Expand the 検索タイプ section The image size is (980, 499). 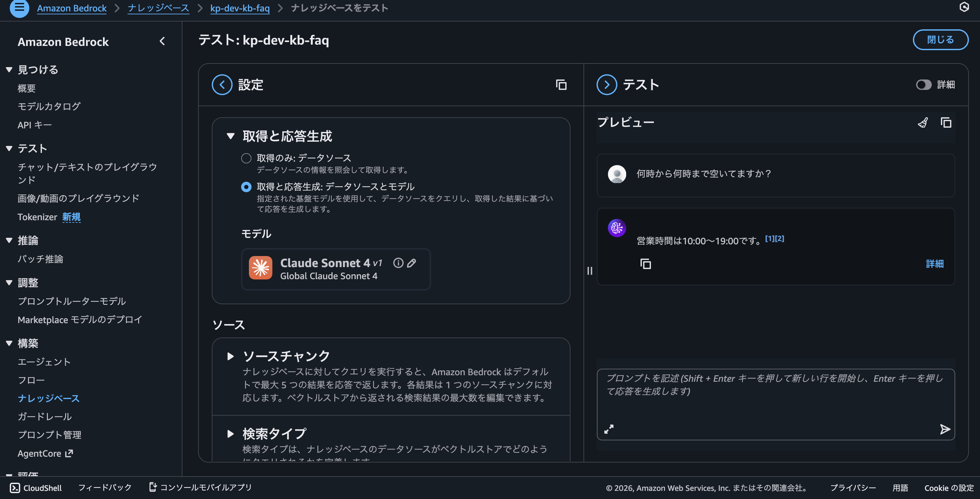click(x=230, y=434)
